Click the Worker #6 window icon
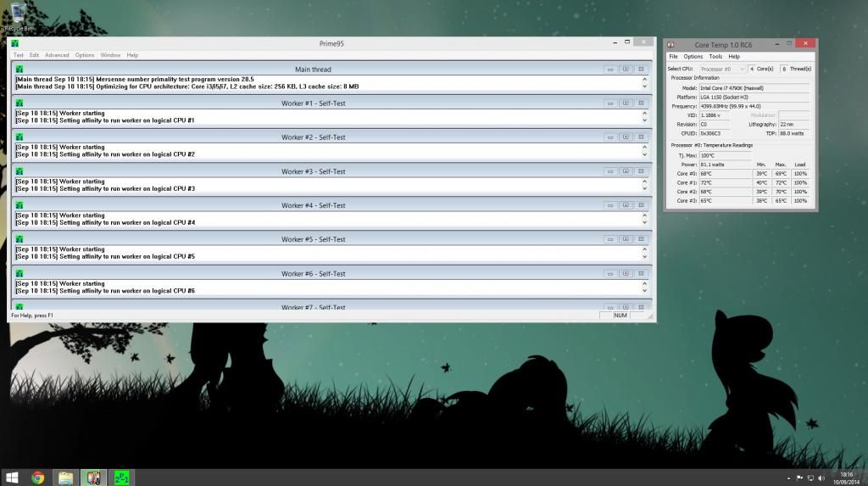 (19, 273)
